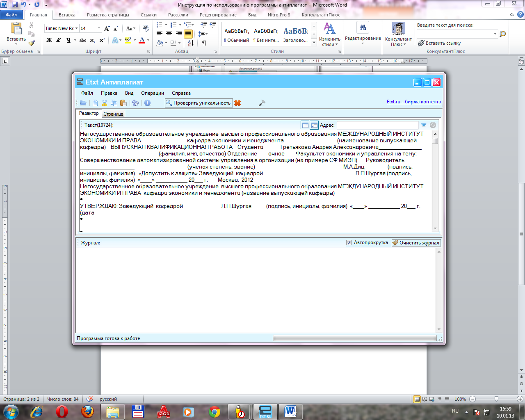Open the Правка menu in Etxt

pyautogui.click(x=109, y=93)
